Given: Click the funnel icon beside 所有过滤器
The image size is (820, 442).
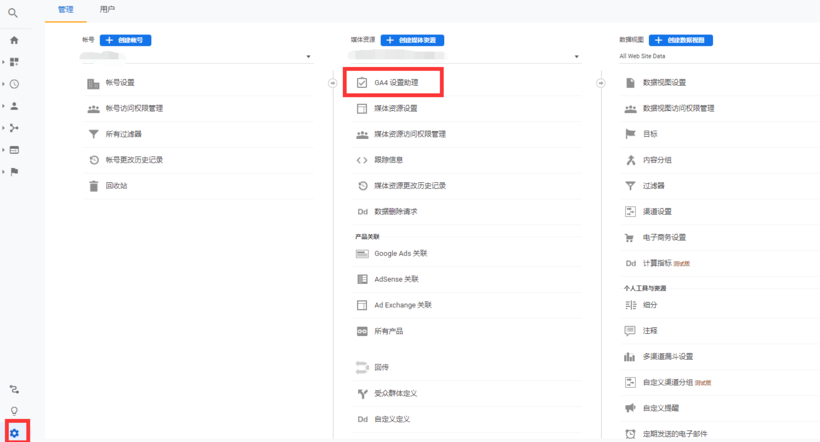Looking at the screenshot, I should [x=94, y=134].
